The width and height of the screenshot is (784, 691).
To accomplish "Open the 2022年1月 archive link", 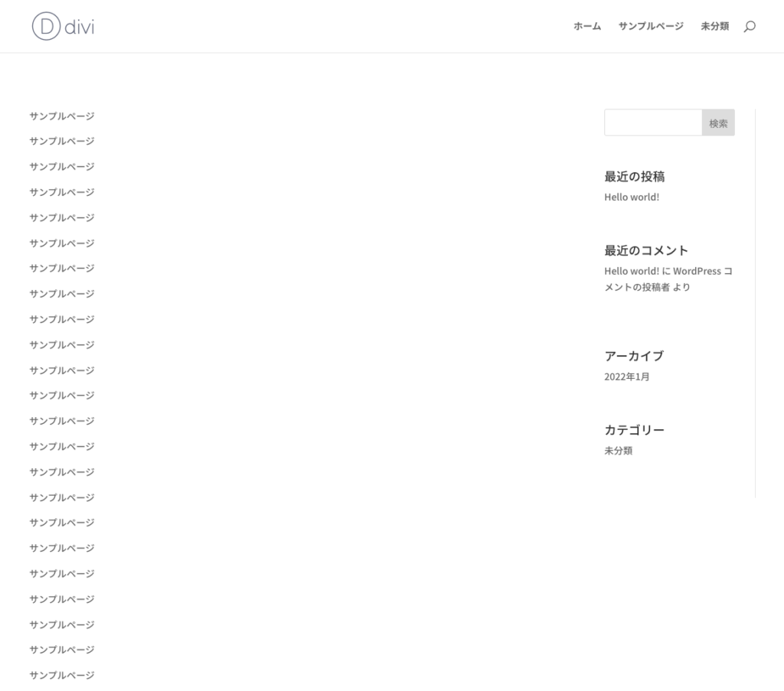I will pos(626,376).
